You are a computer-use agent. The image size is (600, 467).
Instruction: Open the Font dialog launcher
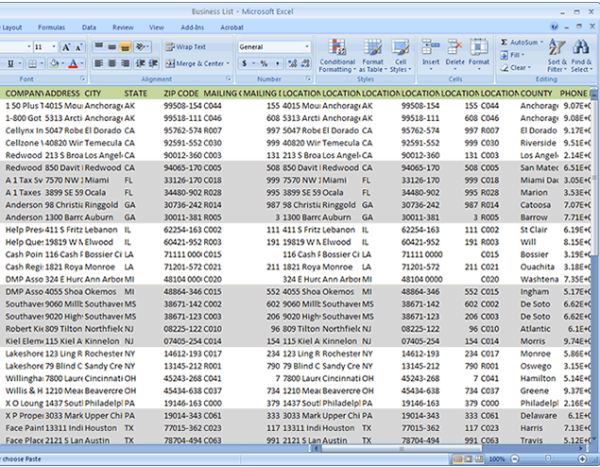coord(82,79)
